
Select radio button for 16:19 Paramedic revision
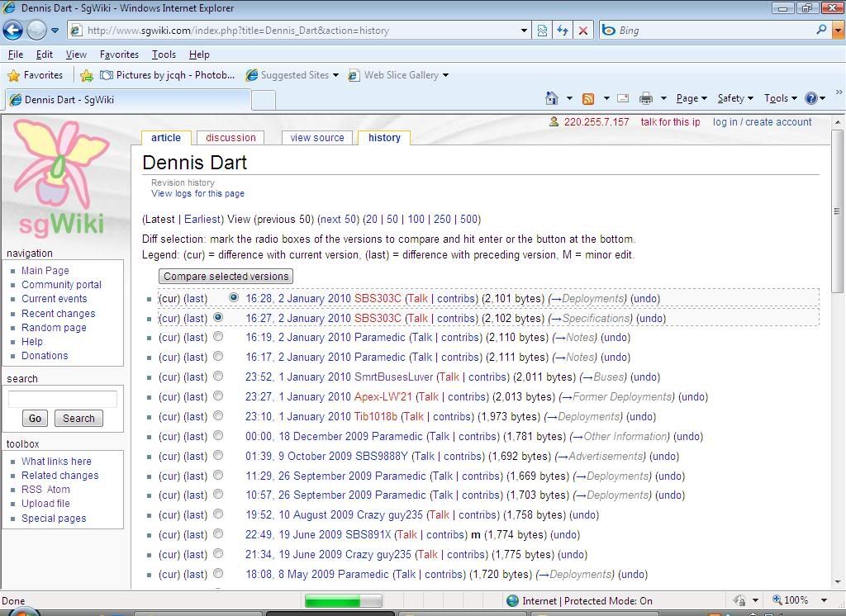(x=218, y=337)
